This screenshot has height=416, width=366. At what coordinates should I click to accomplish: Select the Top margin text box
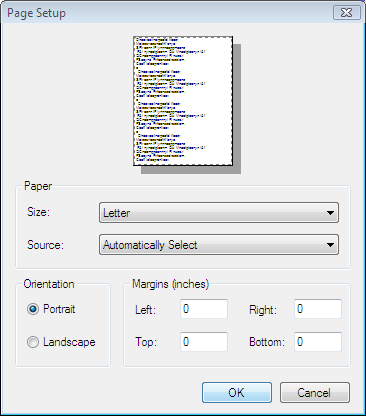(x=204, y=342)
